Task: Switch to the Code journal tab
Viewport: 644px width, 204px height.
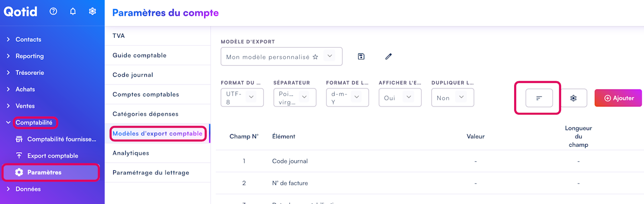Action: coord(133,75)
